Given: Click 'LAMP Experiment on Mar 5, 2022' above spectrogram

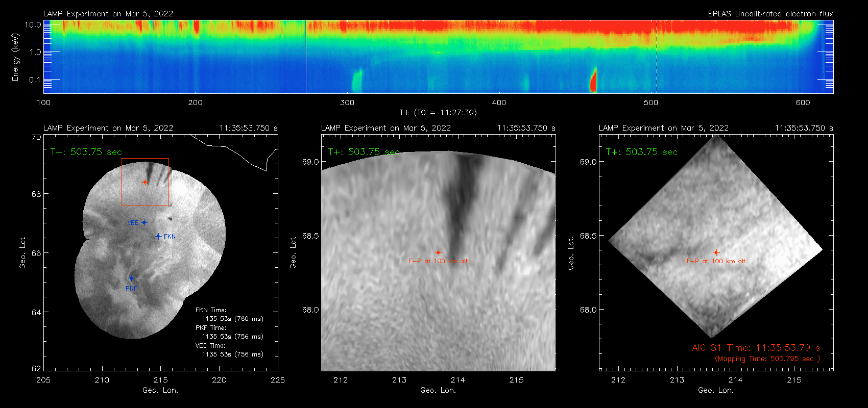Looking at the screenshot, I should (x=108, y=14).
